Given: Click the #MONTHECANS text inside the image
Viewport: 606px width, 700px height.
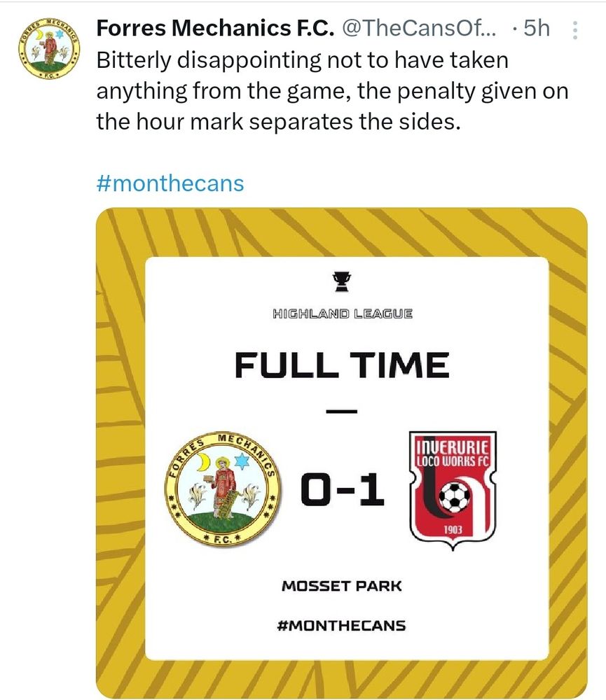Looking at the screenshot, I should pyautogui.click(x=342, y=624).
